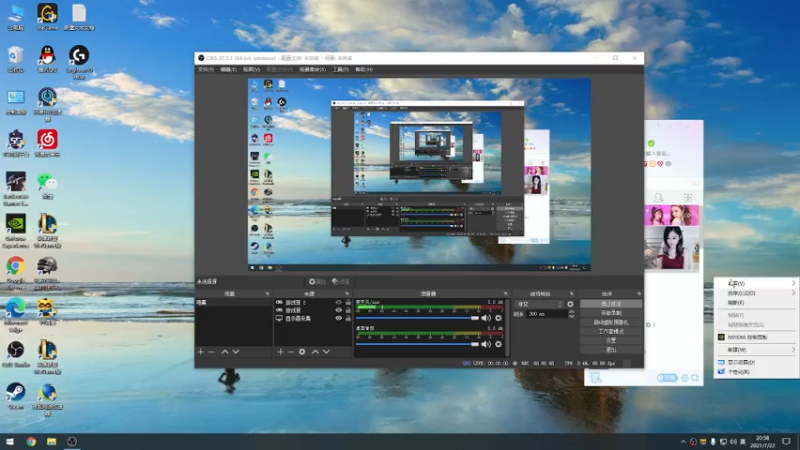Open the OBS Studio desktop shortcut

click(x=16, y=353)
